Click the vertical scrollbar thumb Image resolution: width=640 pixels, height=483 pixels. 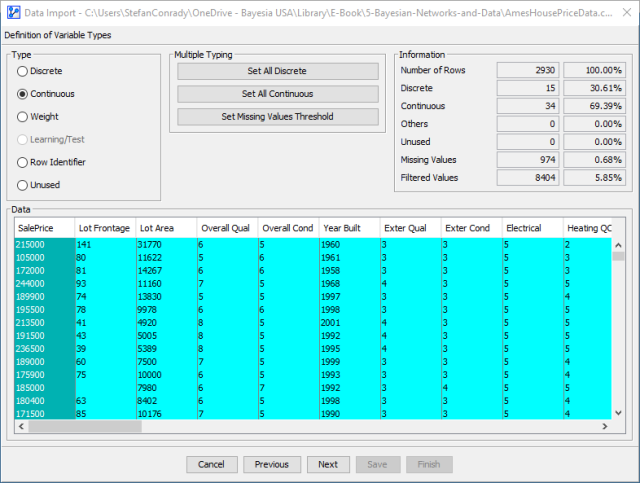click(x=618, y=256)
